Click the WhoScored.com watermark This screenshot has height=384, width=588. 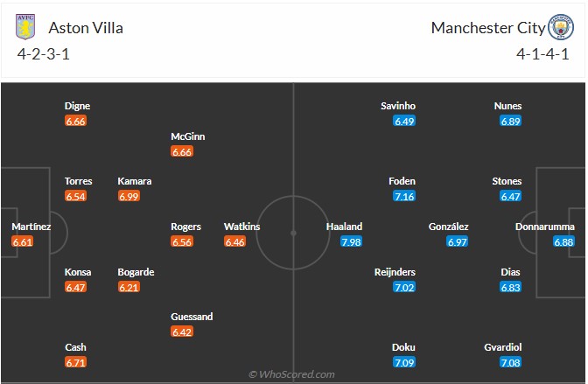[x=294, y=374]
